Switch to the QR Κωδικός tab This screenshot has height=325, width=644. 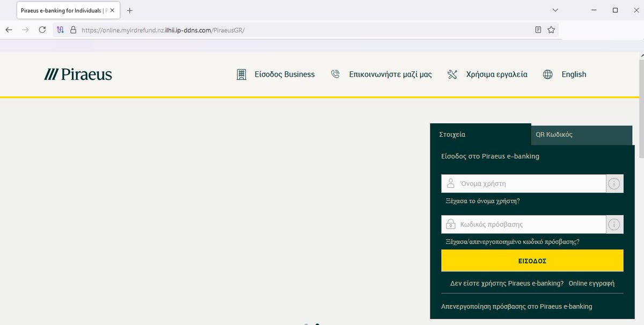(582, 135)
